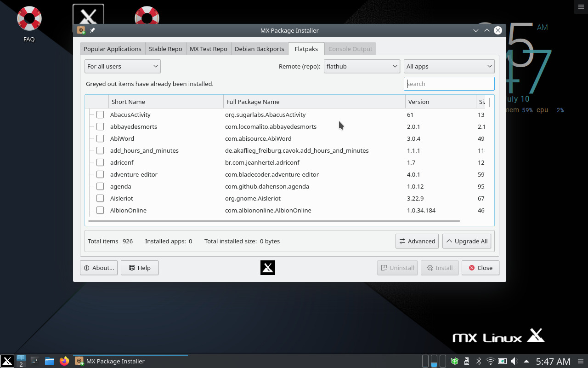
Task: Click the pin icon in the title bar
Action: click(92, 30)
